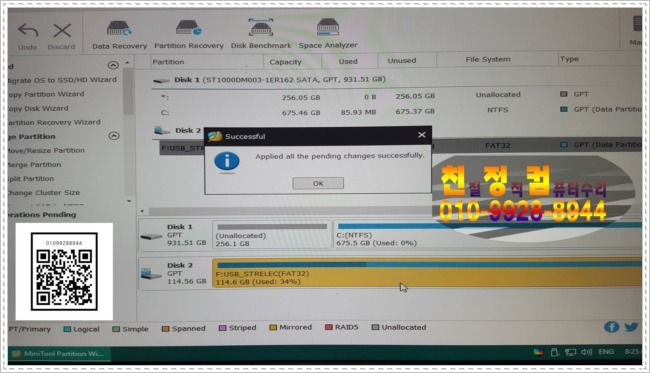
Task: Click the volume speaker tray icon
Action: coord(586,352)
